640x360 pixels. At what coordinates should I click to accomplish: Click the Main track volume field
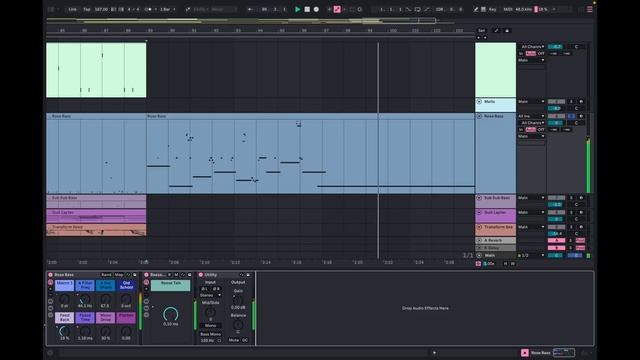pos(556,256)
